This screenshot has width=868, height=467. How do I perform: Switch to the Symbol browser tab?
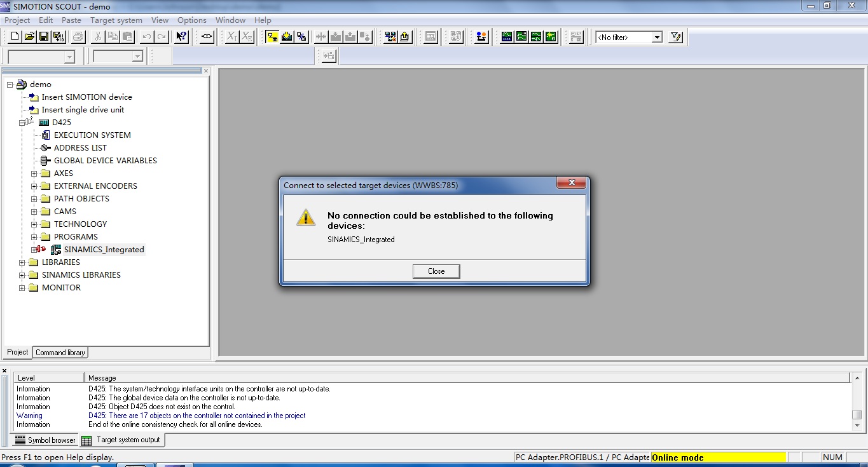point(45,440)
